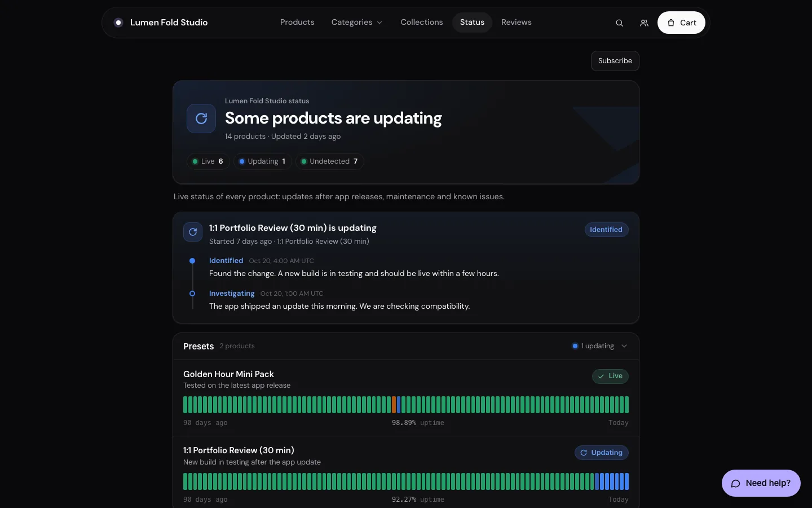
Task: Click the Live 6 status chip
Action: click(208, 161)
